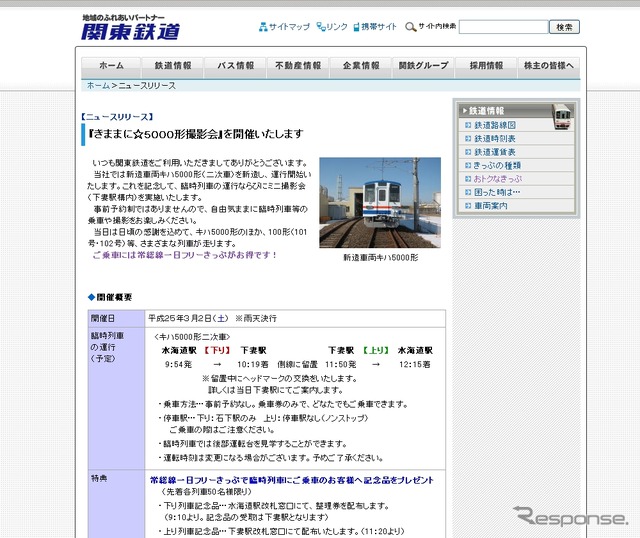The image size is (640, 538).
Task: Open きっぷの種類 in the sidebar
Action: 497,165
